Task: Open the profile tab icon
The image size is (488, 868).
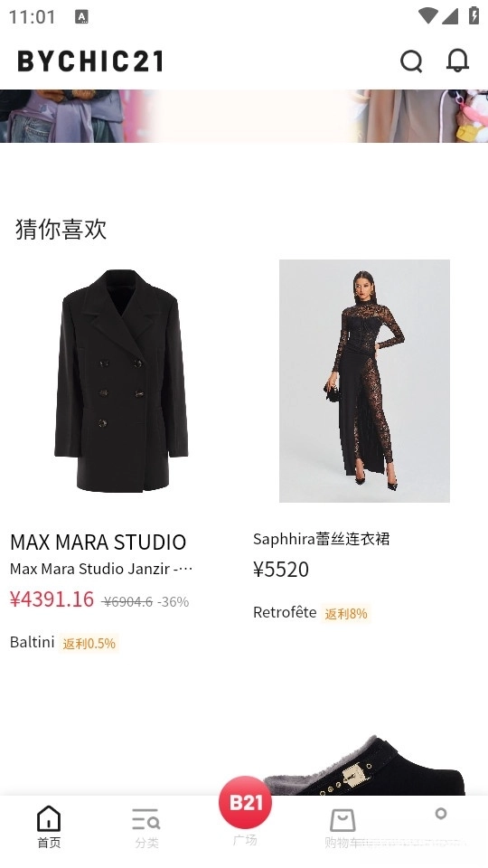Action: (441, 814)
